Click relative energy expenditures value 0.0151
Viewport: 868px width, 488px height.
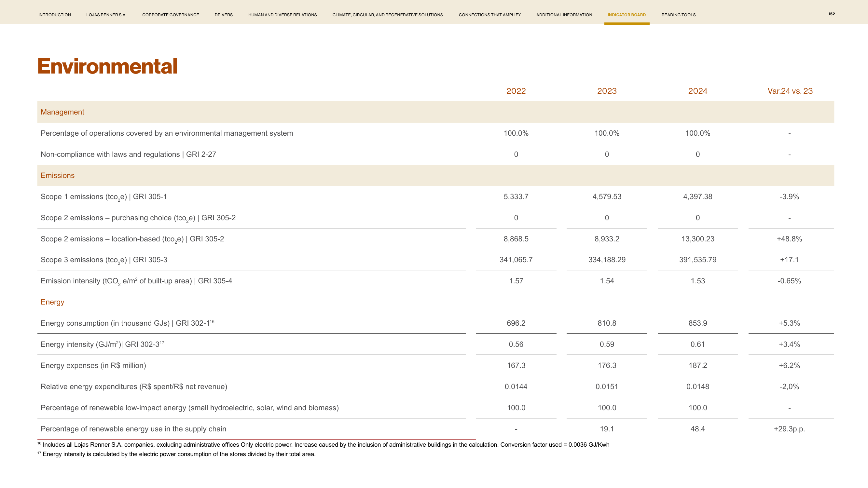[x=607, y=386]
